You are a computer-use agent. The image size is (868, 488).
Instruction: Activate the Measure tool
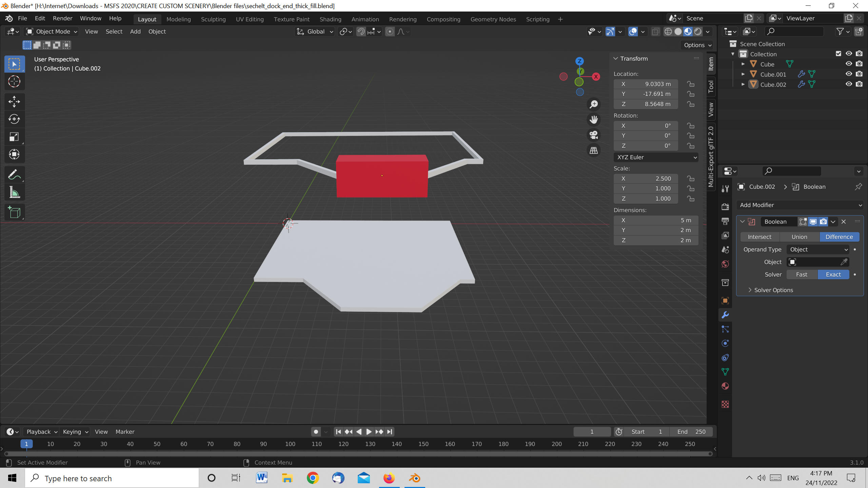click(14, 192)
